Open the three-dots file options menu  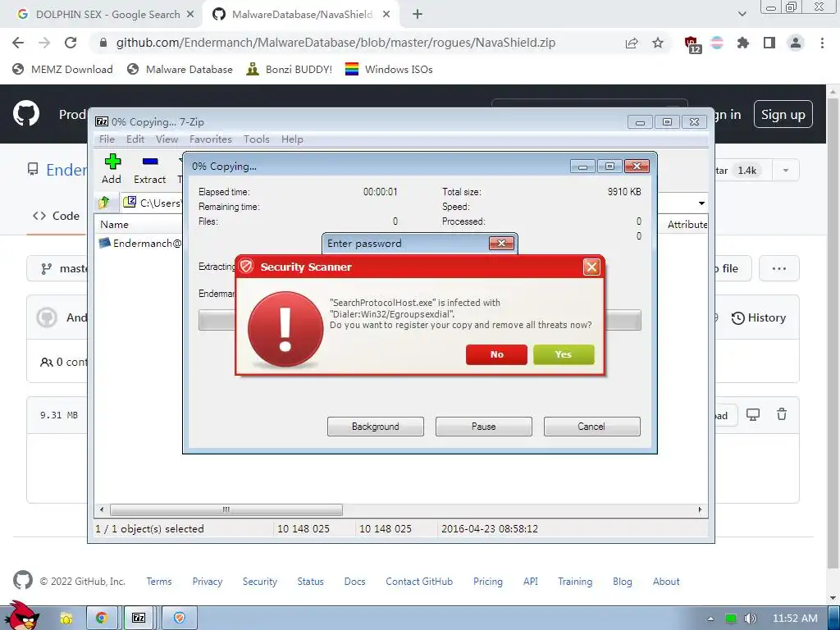coord(779,268)
